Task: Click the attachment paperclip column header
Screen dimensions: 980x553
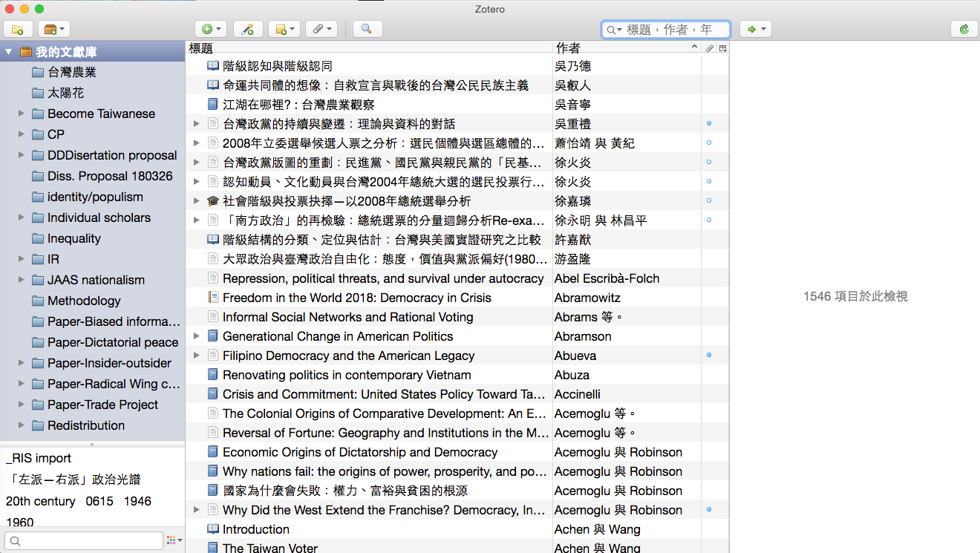Action: pos(709,48)
